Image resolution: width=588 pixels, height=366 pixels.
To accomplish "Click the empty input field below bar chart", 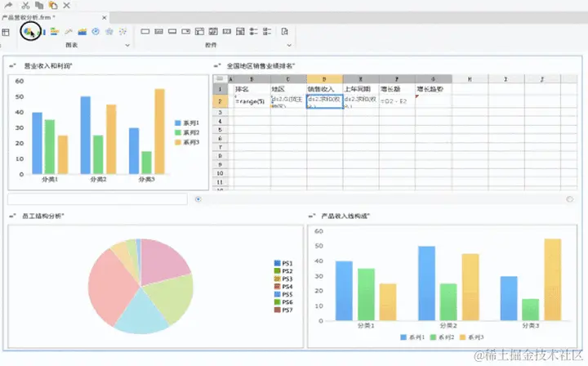I will (x=97, y=199).
